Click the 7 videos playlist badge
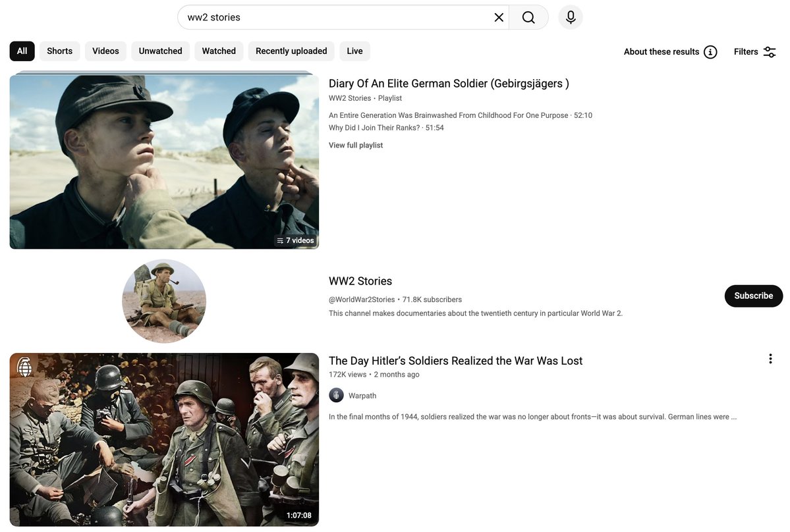This screenshot has height=532, width=790. [x=295, y=240]
